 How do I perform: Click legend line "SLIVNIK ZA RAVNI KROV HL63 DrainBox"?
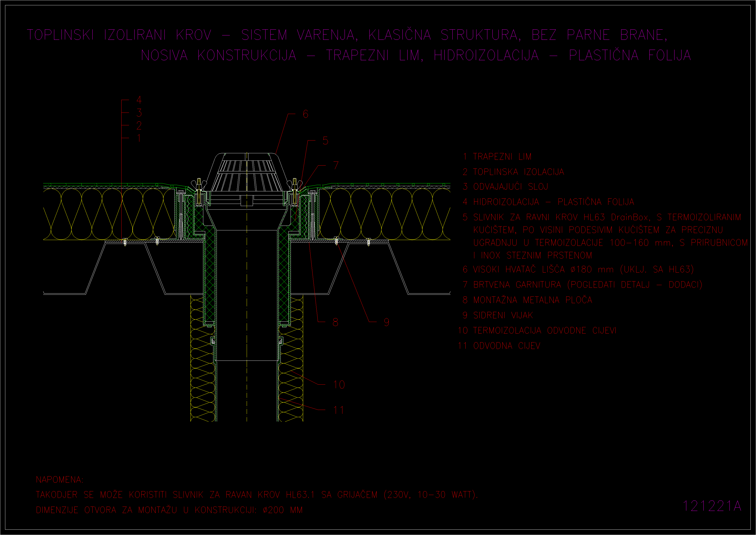(x=602, y=217)
